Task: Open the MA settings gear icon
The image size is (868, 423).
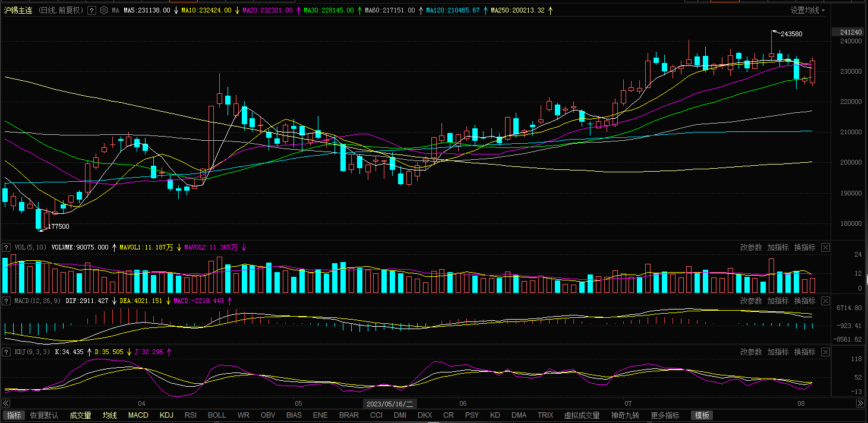Action: click(x=104, y=11)
